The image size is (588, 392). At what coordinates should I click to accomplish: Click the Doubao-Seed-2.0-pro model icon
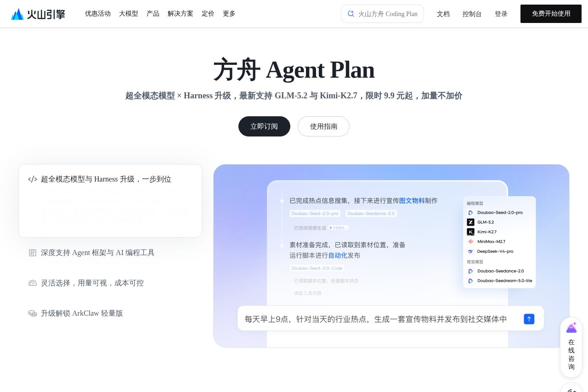pos(470,213)
